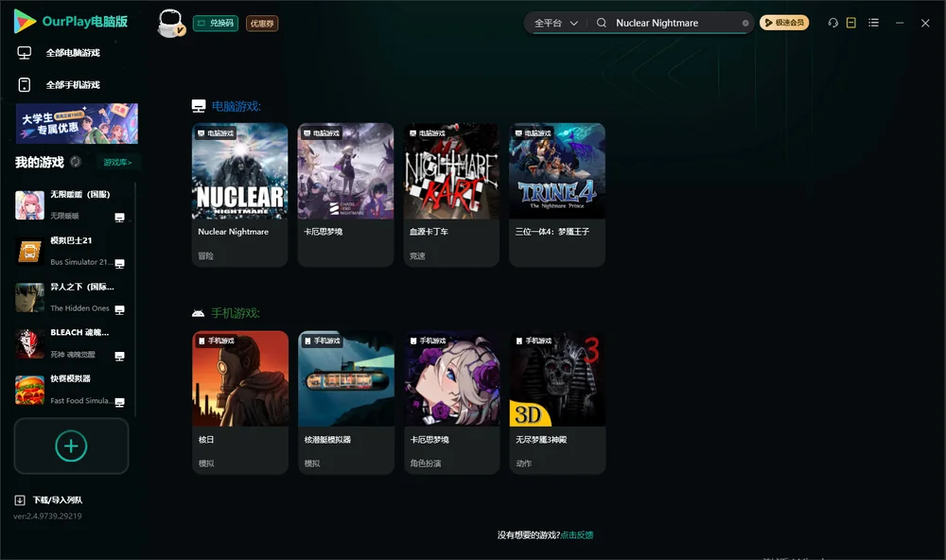Viewport: 946px width, 560px height.
Task: Open the 核日 mobile game card
Action: [240, 403]
